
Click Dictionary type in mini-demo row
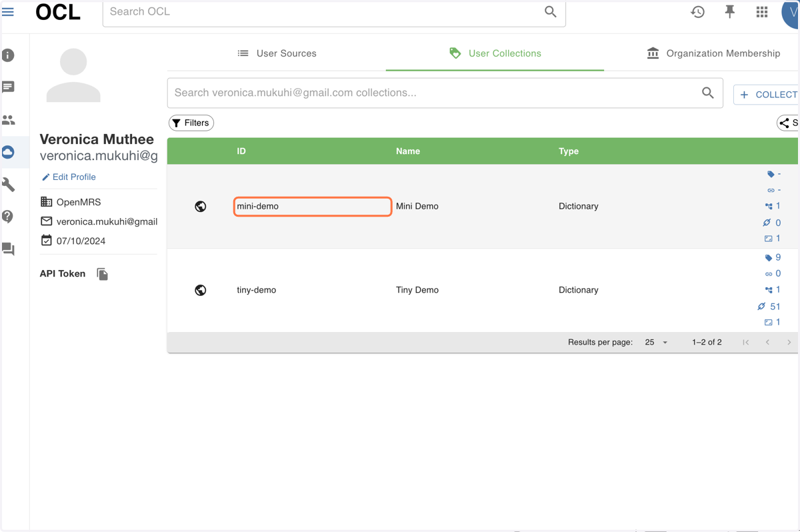[579, 206]
